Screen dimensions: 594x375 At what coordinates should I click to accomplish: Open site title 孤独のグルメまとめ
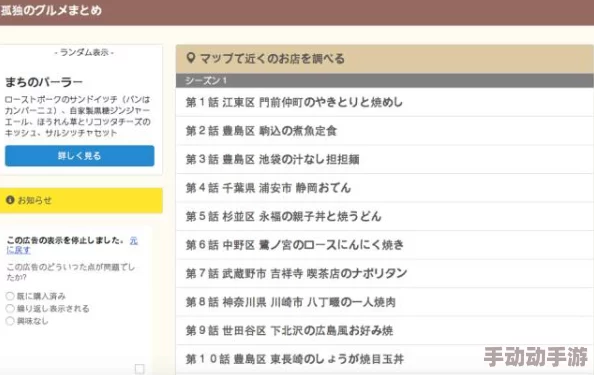tap(51, 10)
